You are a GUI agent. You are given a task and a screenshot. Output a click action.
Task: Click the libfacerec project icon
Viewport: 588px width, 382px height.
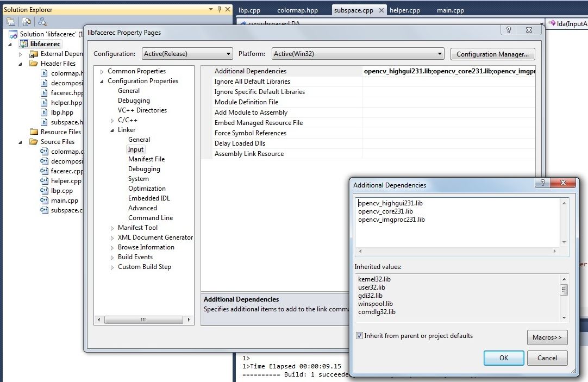pos(24,44)
